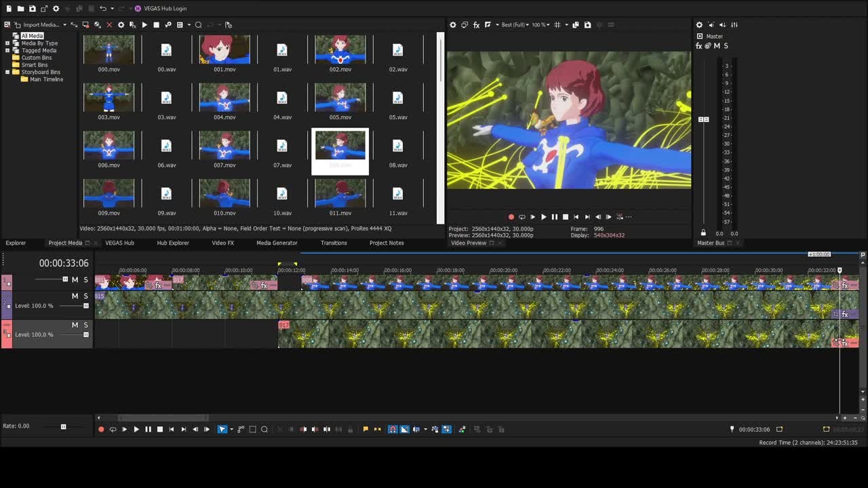The width and height of the screenshot is (868, 488).
Task: Click the red record button in timeline transport
Action: tap(101, 429)
